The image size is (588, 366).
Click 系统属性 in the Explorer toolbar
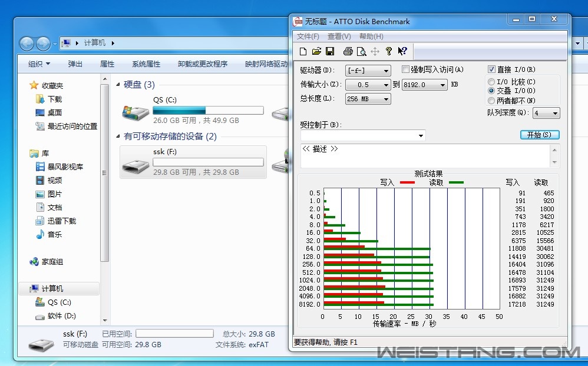pyautogui.click(x=146, y=64)
